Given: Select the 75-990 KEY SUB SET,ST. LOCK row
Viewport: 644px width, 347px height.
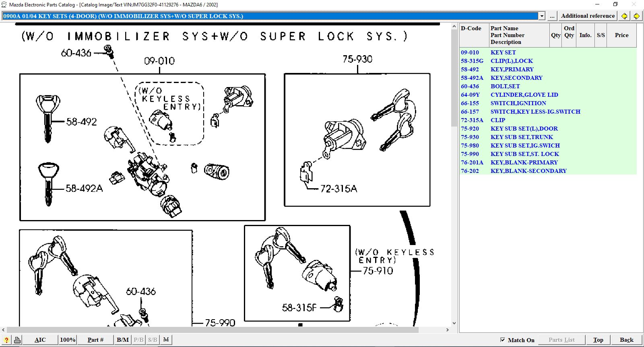Looking at the screenshot, I should pos(548,154).
